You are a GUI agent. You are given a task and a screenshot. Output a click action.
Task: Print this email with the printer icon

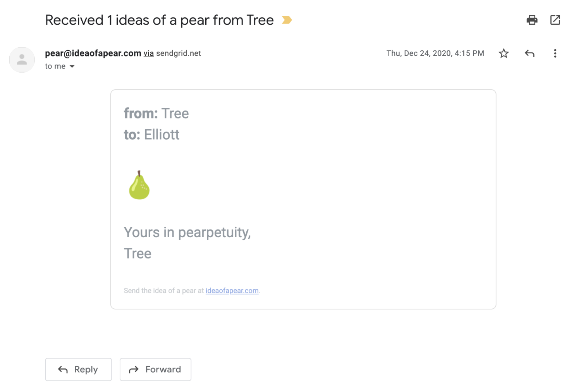click(x=532, y=20)
